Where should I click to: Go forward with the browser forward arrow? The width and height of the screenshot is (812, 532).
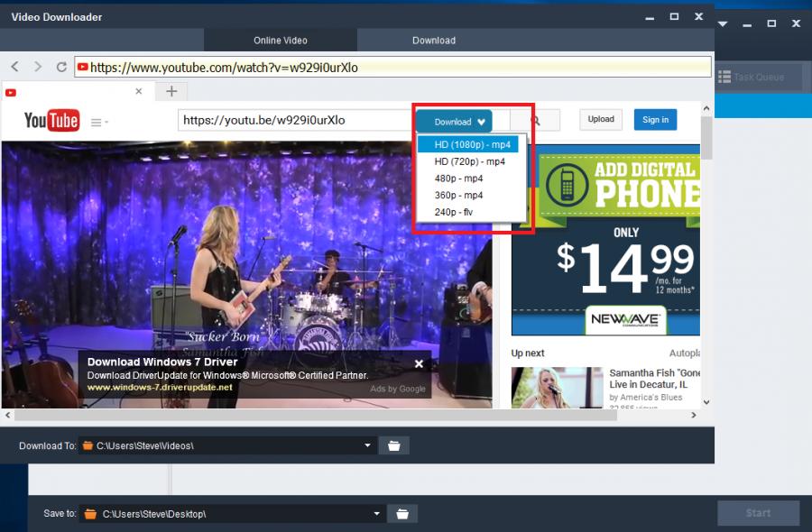pyautogui.click(x=38, y=67)
